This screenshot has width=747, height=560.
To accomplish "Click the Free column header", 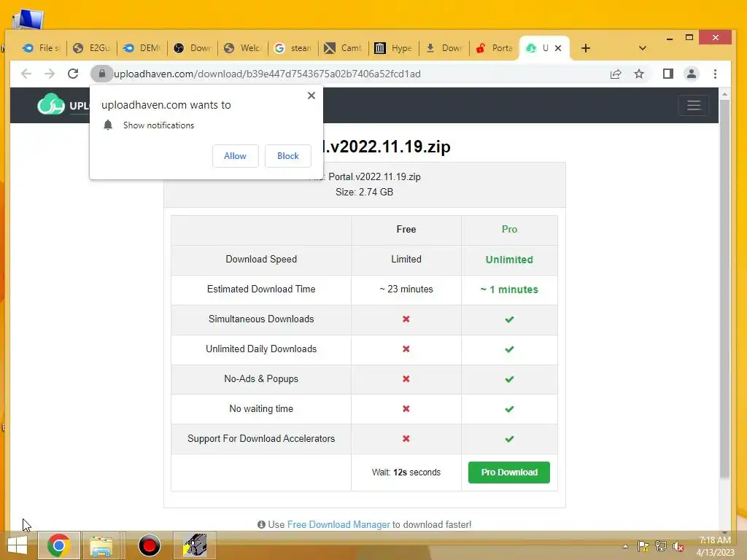I will [406, 229].
